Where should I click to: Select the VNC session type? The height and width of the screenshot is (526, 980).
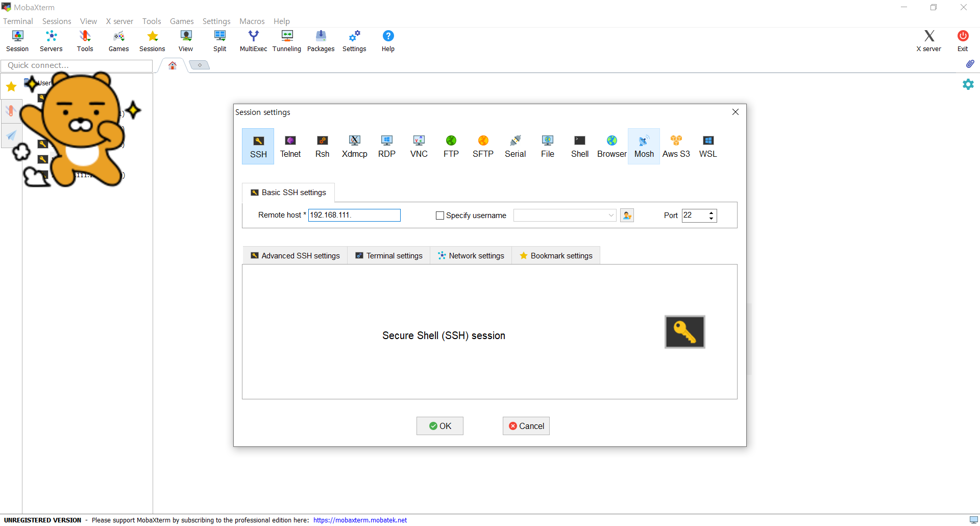point(419,146)
